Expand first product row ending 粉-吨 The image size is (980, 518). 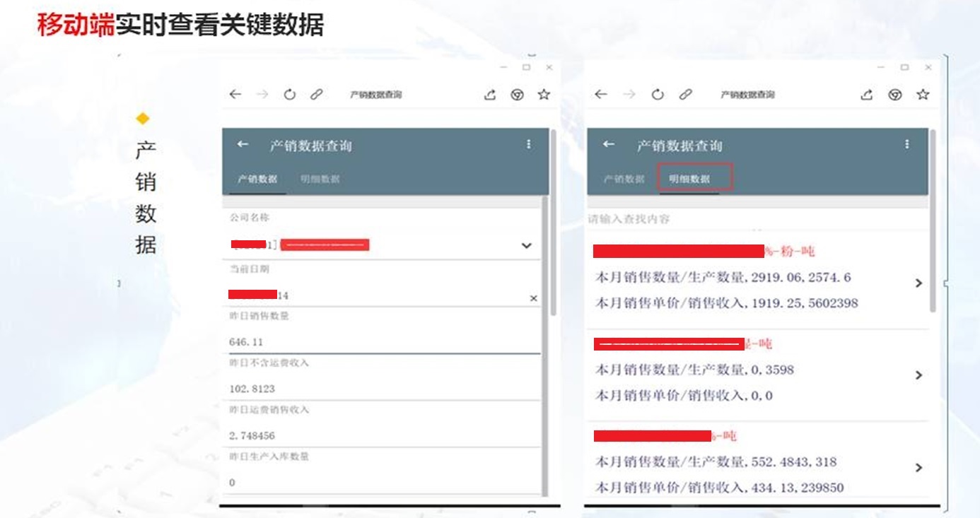[918, 283]
